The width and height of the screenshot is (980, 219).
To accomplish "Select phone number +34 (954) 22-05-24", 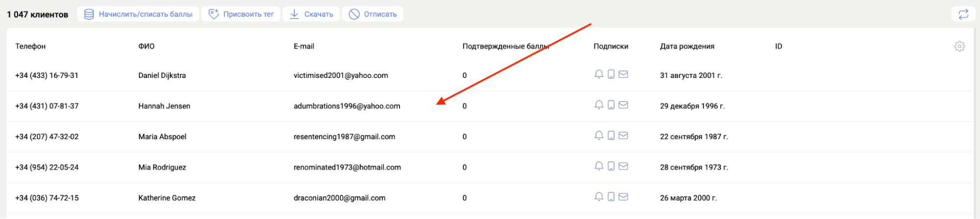I will pos(47,167).
